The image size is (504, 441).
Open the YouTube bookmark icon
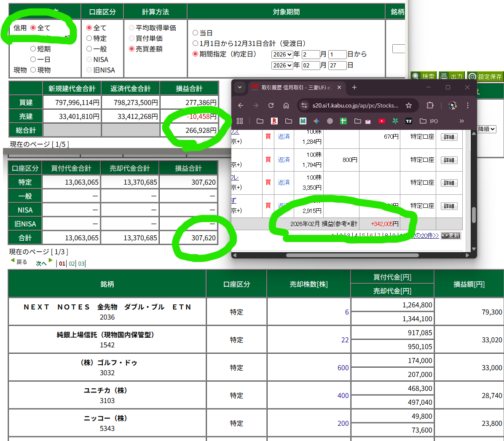click(x=381, y=121)
